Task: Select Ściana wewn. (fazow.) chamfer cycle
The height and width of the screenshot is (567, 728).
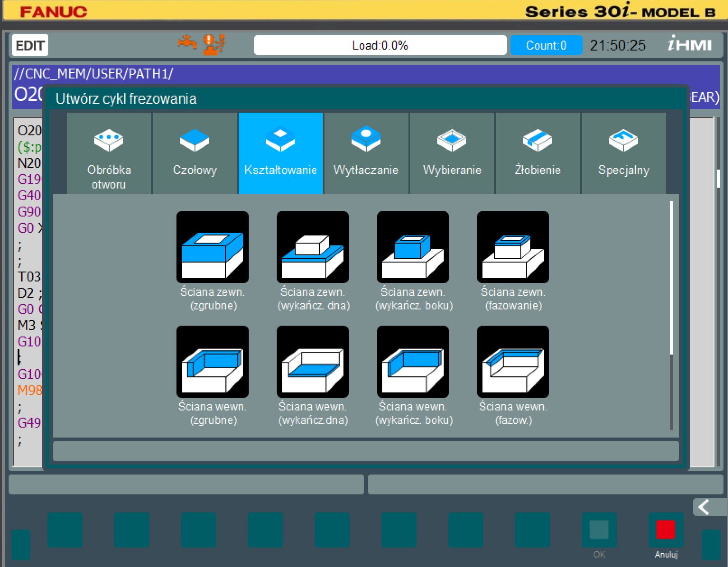Action: (513, 362)
